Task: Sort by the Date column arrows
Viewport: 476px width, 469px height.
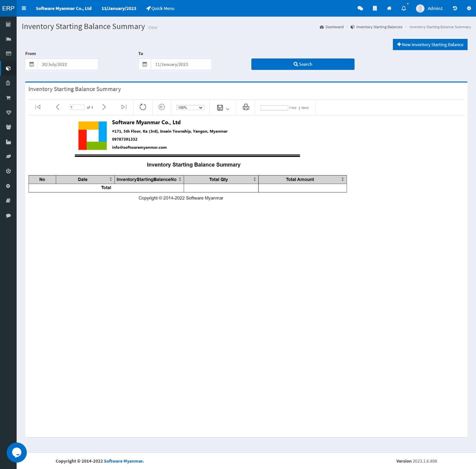Action: pos(111,179)
